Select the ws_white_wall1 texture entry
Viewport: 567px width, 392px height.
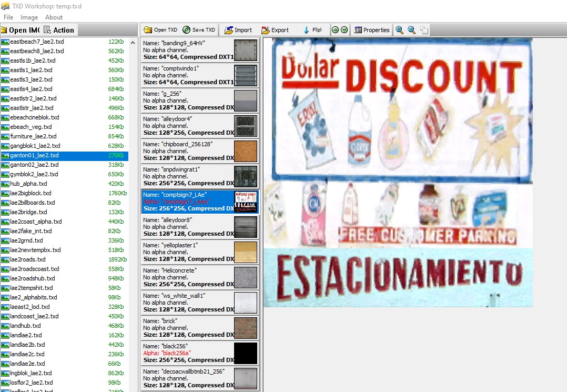pyautogui.click(x=200, y=303)
